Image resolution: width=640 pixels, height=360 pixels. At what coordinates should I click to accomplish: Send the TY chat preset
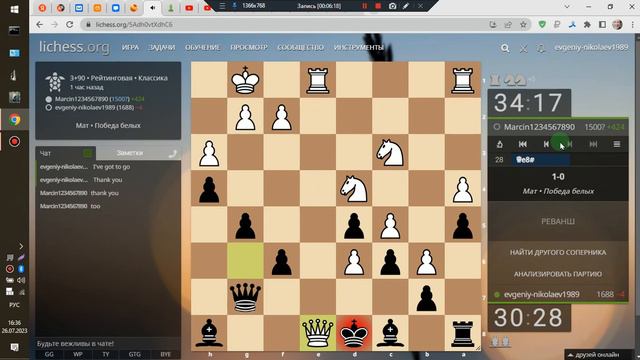106,354
